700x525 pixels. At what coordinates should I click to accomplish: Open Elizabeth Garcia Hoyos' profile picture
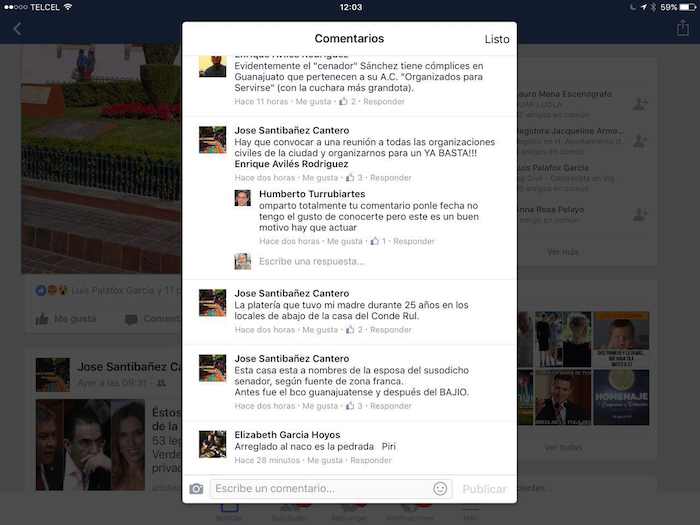click(212, 443)
